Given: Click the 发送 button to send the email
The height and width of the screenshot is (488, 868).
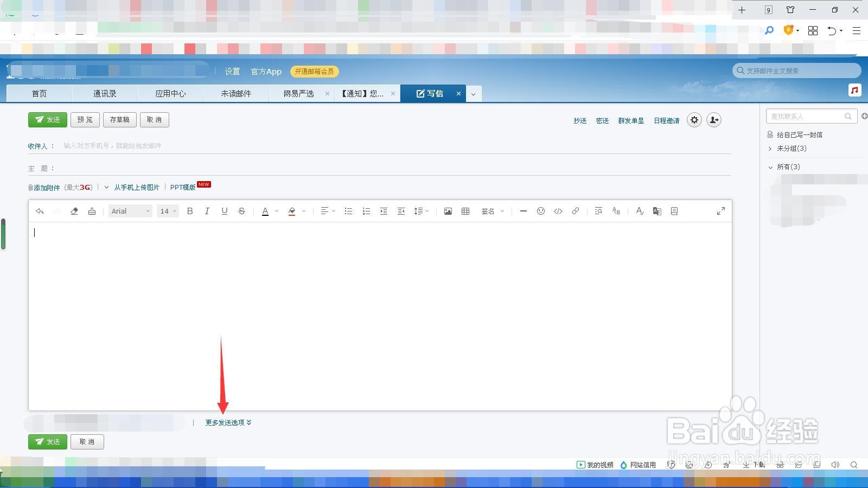Looking at the screenshot, I should pyautogui.click(x=47, y=119).
